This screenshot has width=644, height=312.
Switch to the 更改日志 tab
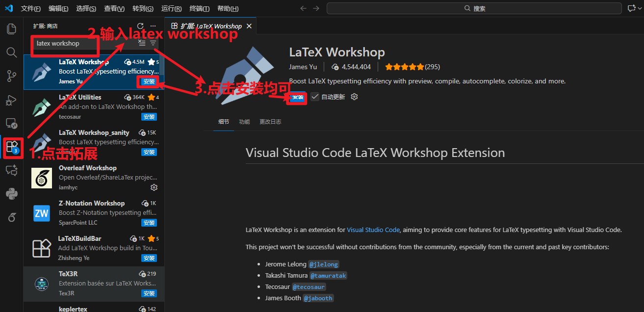click(270, 122)
